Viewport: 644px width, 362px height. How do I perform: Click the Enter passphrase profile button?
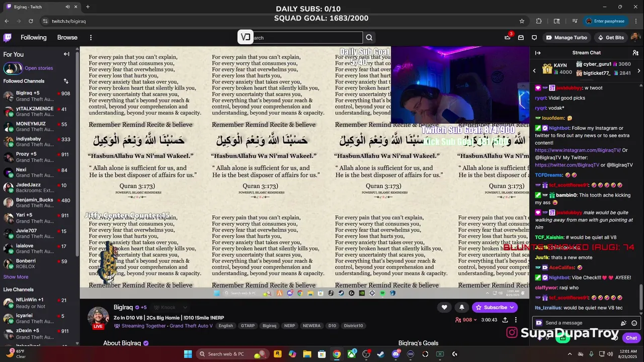(605, 21)
